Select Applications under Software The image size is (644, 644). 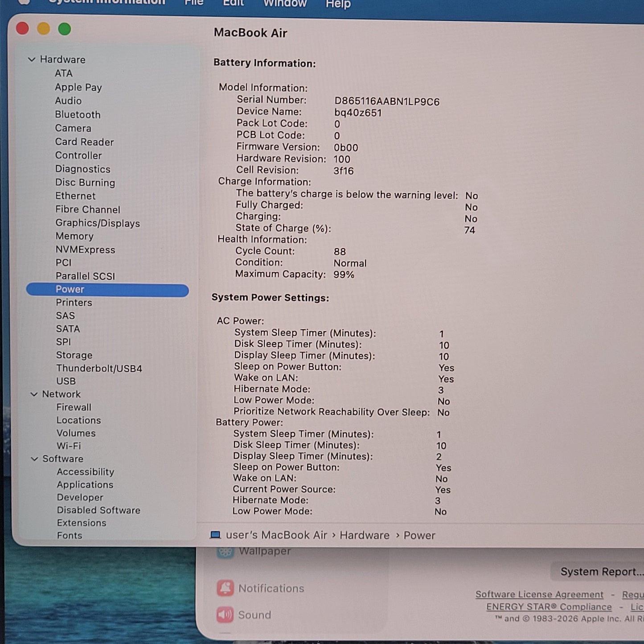click(85, 484)
